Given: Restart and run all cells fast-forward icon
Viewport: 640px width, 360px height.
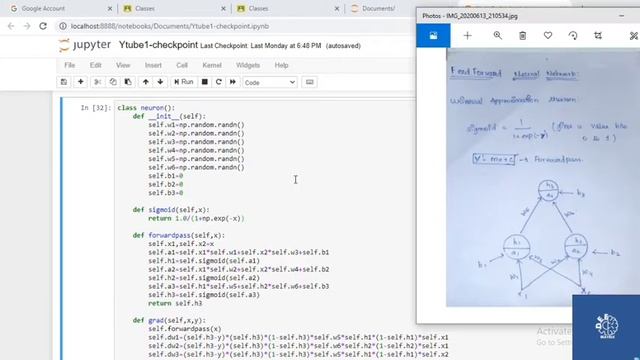Looking at the screenshot, I should [x=233, y=82].
